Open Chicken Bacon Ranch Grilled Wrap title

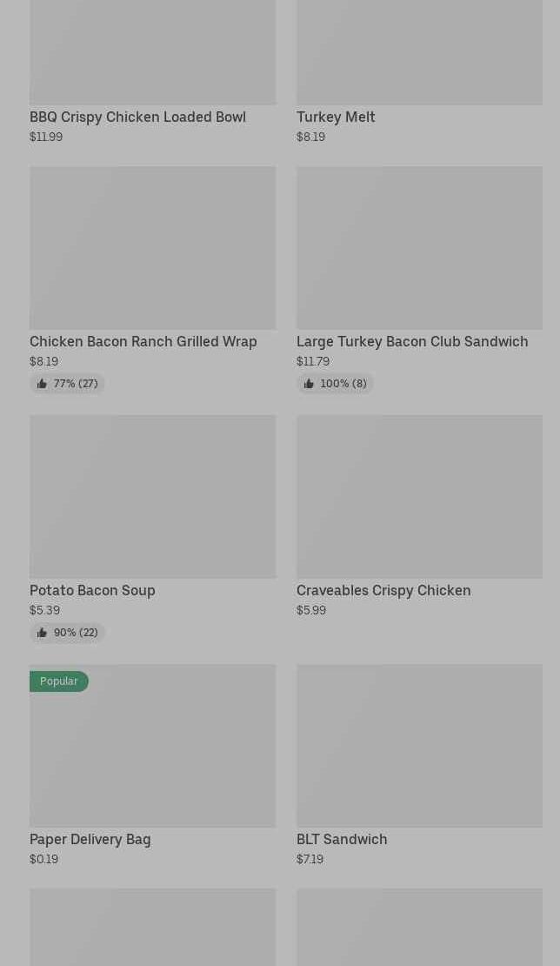coord(143,341)
